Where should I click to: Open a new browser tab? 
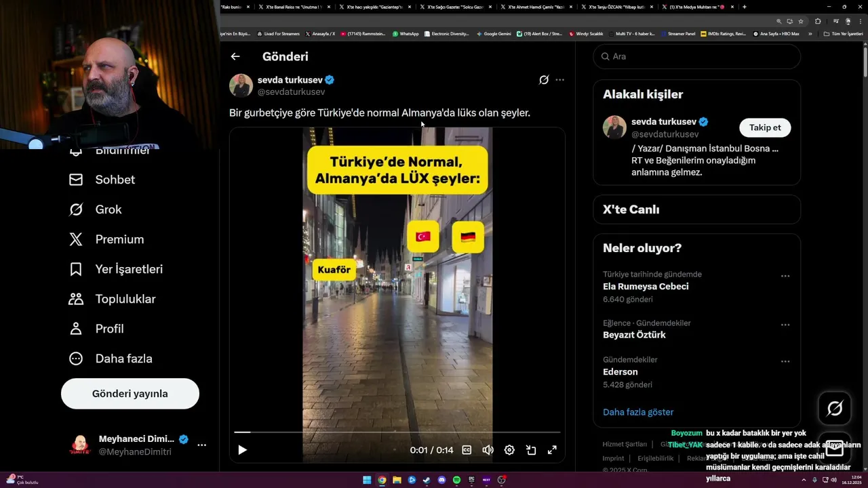pyautogui.click(x=744, y=7)
